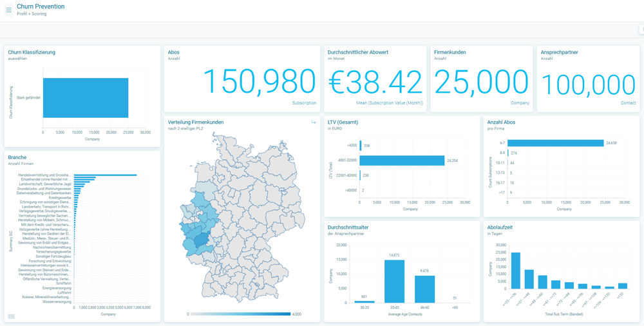This screenshot has height=326, width=644.
Task: Click 'Kreditgewerbe' industry label
Action: coord(61,198)
